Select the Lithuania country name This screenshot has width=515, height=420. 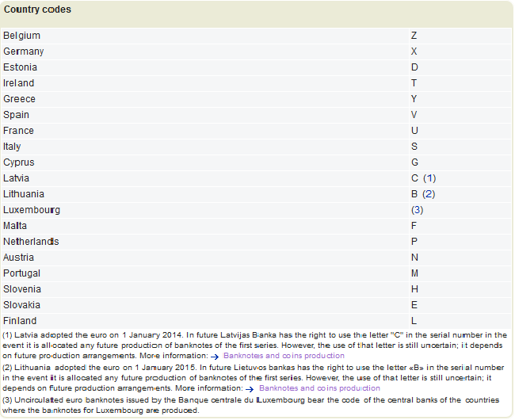tap(24, 194)
